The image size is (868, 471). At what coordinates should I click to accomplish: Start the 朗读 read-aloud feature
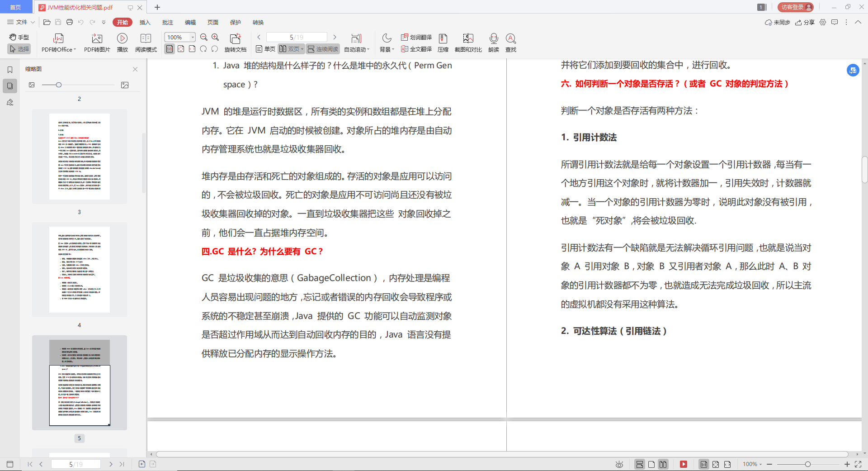(x=494, y=43)
